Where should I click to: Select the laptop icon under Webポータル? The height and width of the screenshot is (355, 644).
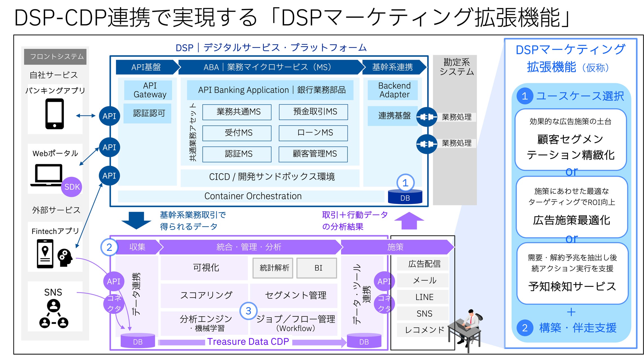(x=46, y=175)
